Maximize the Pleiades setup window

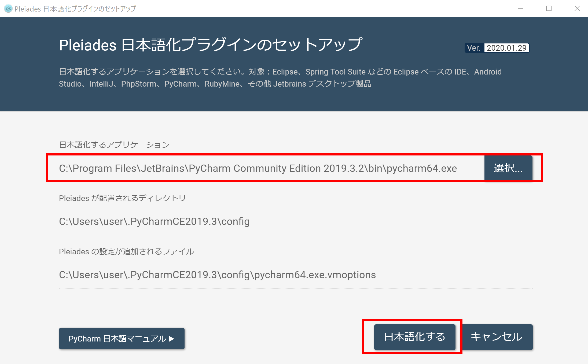click(x=549, y=9)
